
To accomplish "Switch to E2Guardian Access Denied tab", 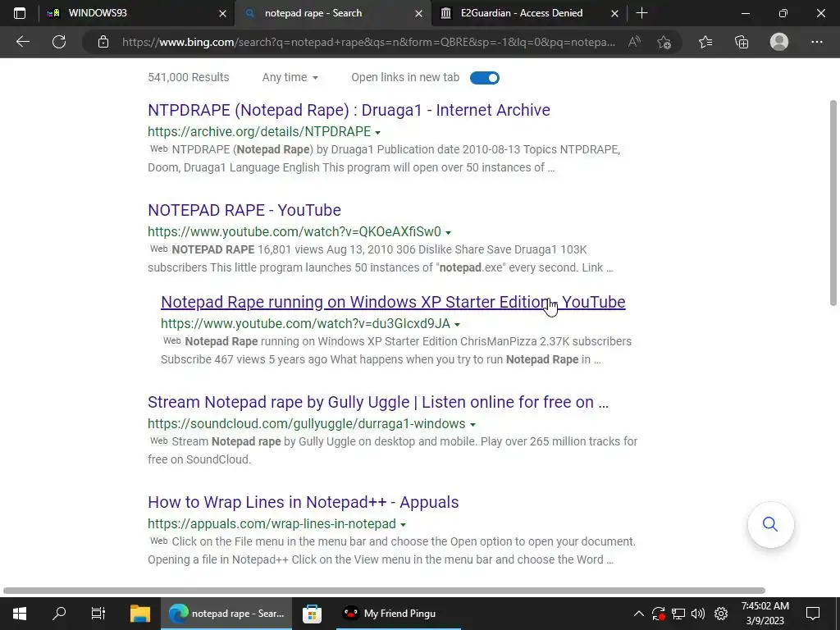I will [x=529, y=13].
